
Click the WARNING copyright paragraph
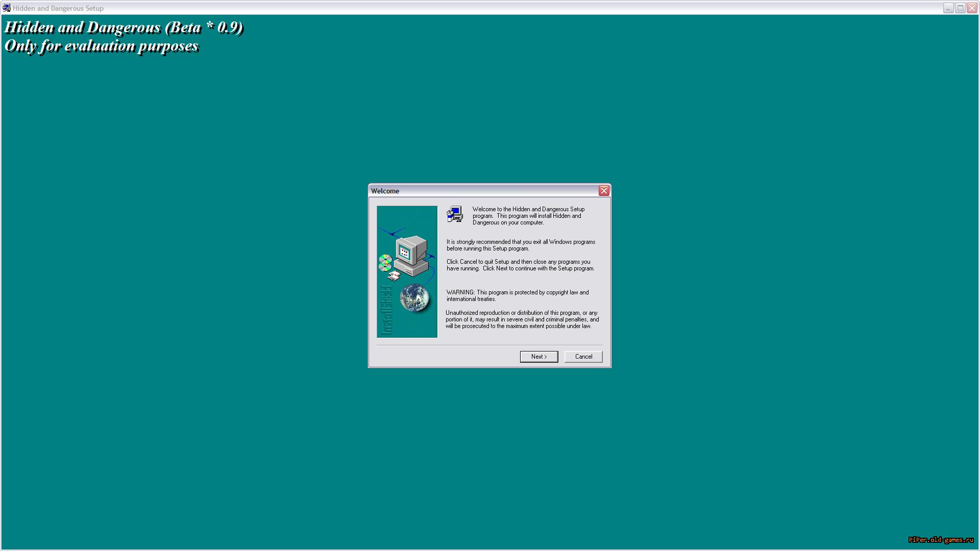(517, 296)
